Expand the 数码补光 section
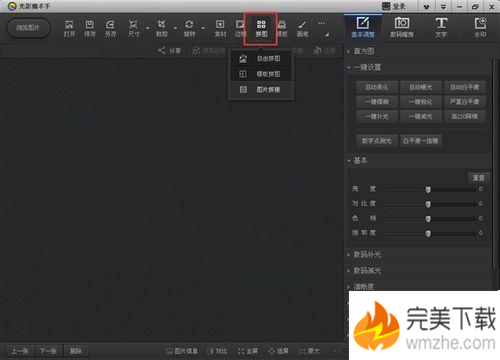Screen dimensions: 500x360 coord(364,255)
